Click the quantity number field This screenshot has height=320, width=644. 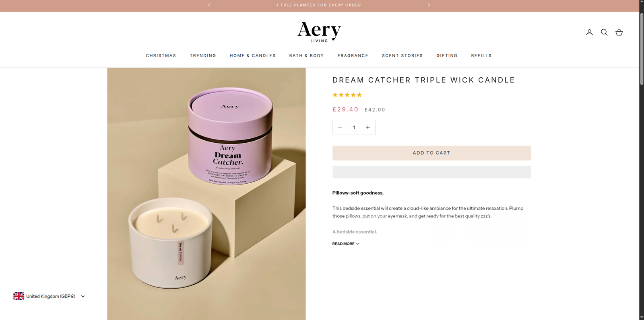pos(354,127)
